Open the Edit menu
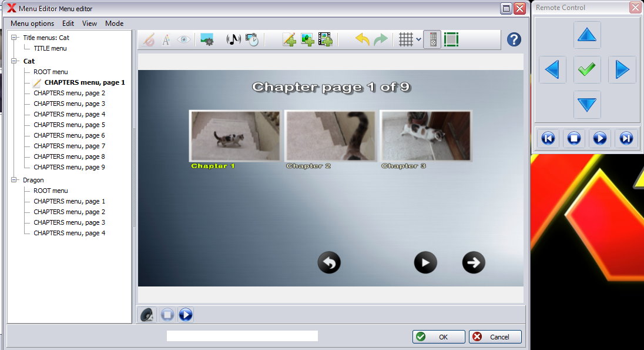The image size is (644, 350). (68, 24)
